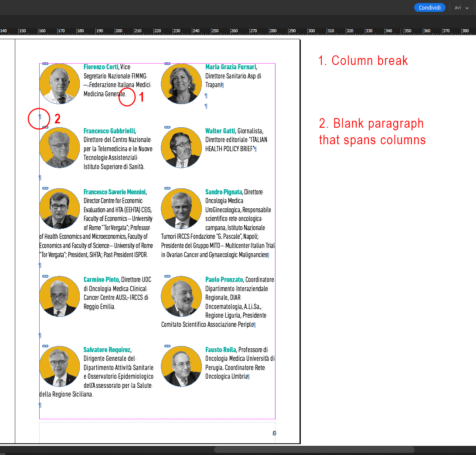
Task: Select Fiorenzo Corti's portrait photo
Action: coord(59,84)
